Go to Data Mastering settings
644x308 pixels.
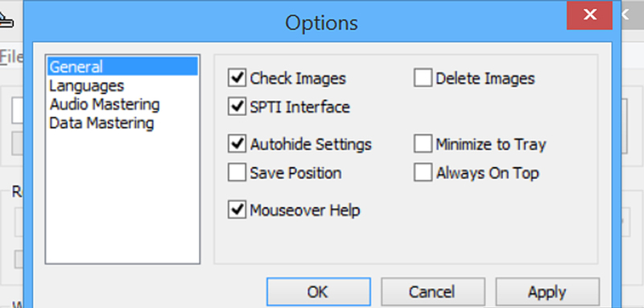(x=101, y=123)
